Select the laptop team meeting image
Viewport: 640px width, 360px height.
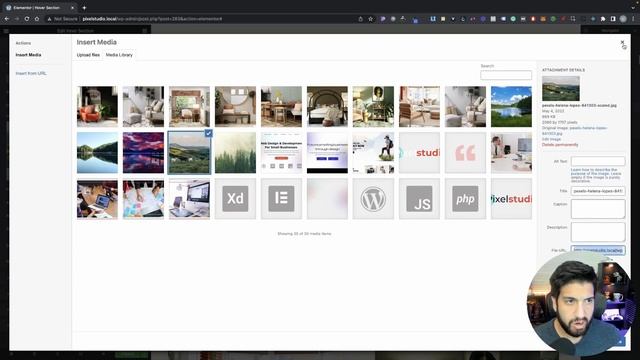[x=97, y=199]
